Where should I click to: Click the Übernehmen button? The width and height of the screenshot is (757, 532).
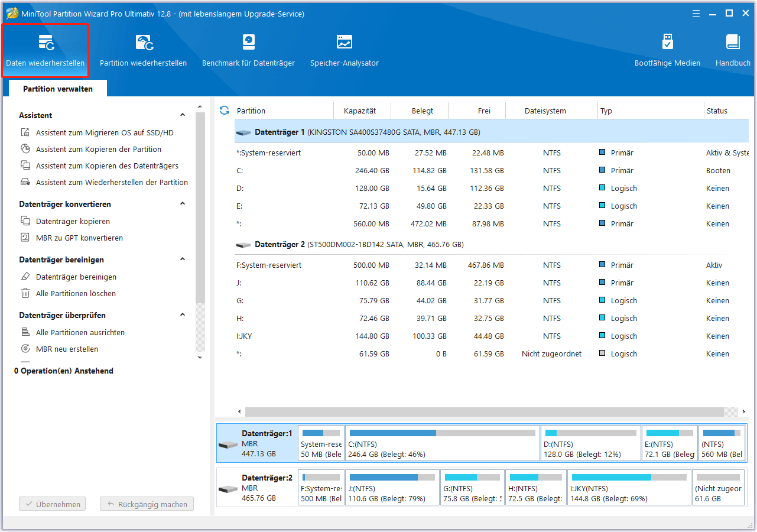click(52, 504)
